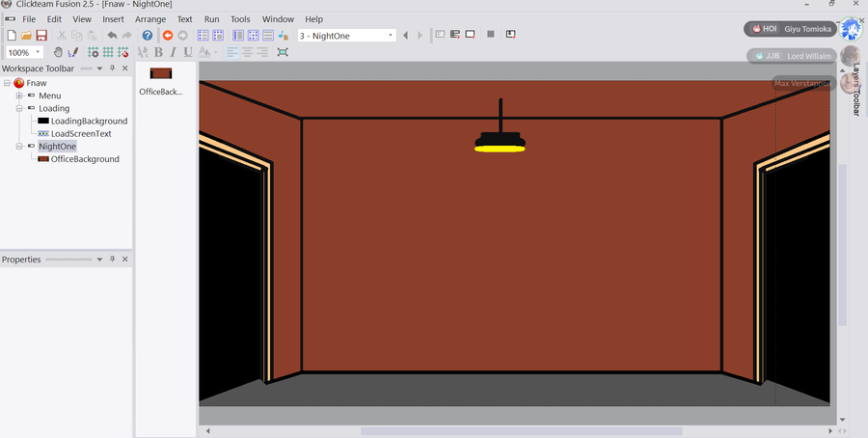Expand the Menu frame node
The width and height of the screenshot is (868, 438).
click(x=19, y=96)
